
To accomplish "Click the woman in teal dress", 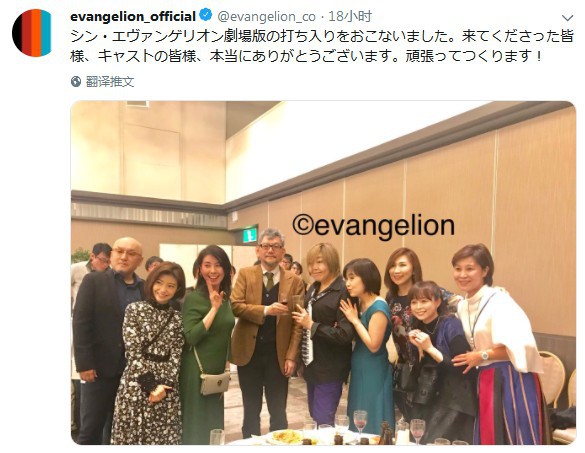I will pyautogui.click(x=369, y=345).
